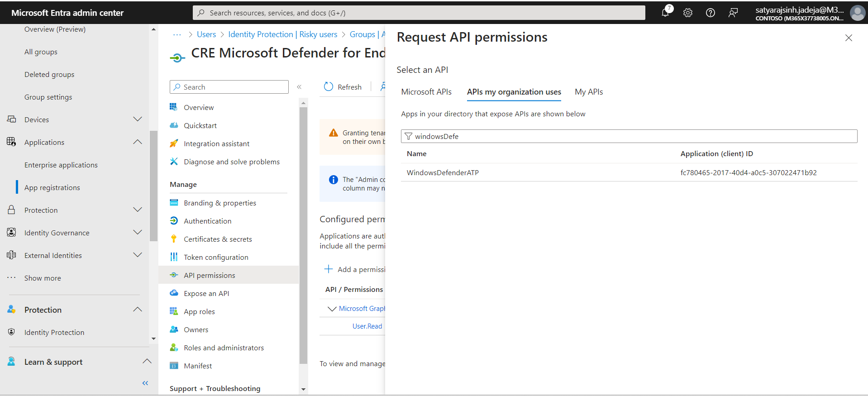Click the External Identities icon
Screen dimensions: 868x396
(11, 255)
